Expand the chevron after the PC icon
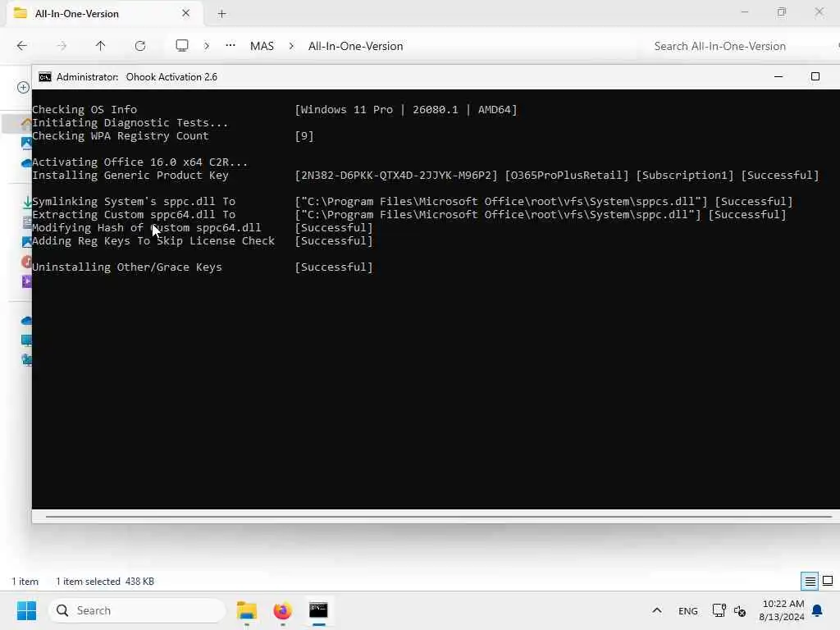The width and height of the screenshot is (840, 630). point(206,46)
